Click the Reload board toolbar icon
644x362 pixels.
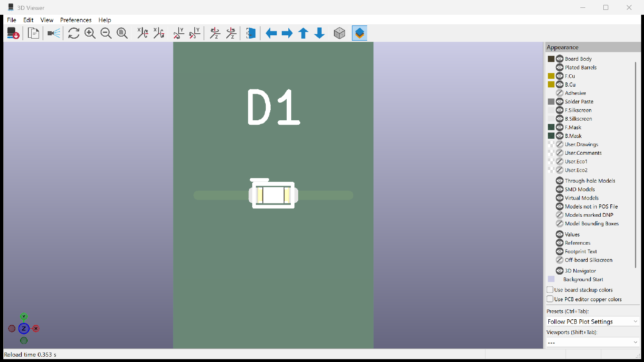click(x=13, y=33)
